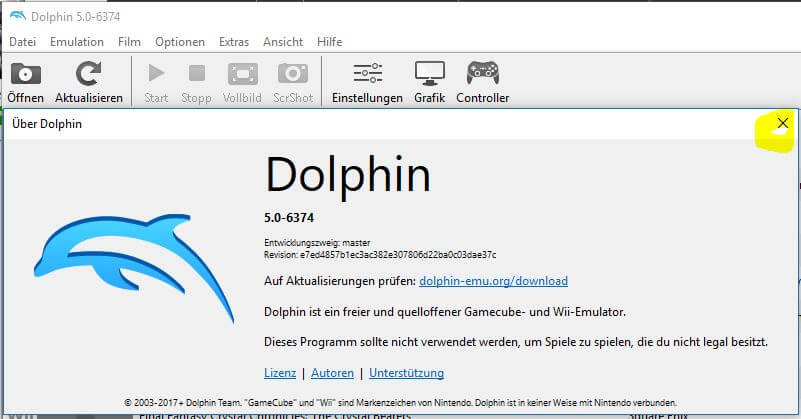Open the Emulation menu

tap(77, 42)
